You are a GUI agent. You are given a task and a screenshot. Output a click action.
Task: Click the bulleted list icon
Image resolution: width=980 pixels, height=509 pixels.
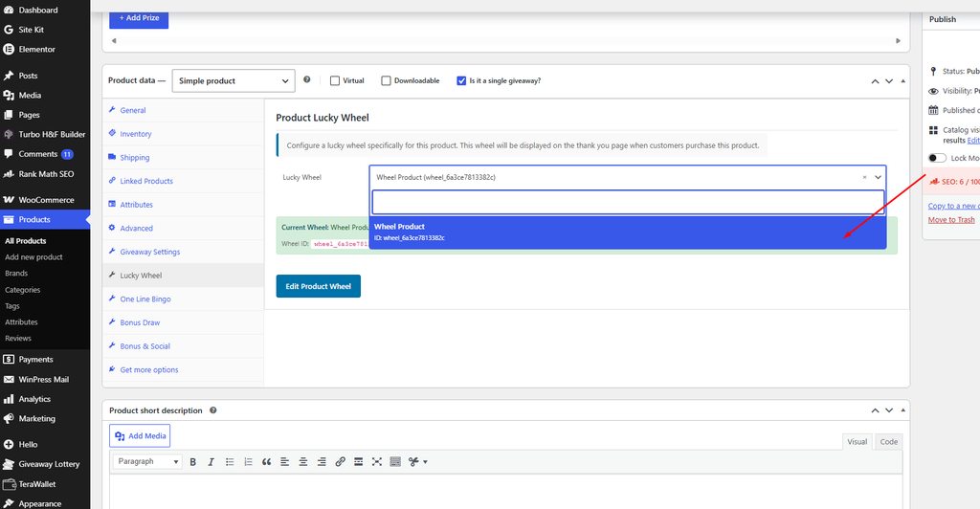[x=230, y=461]
